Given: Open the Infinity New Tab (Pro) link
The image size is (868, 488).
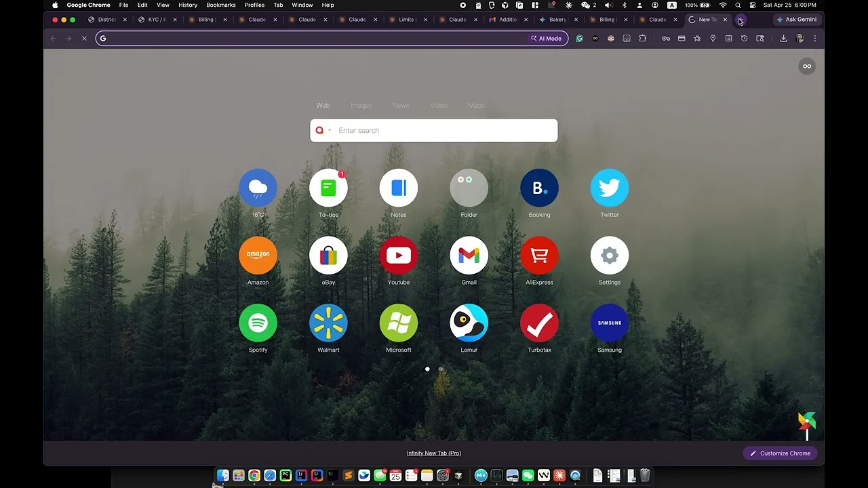Looking at the screenshot, I should click(434, 453).
